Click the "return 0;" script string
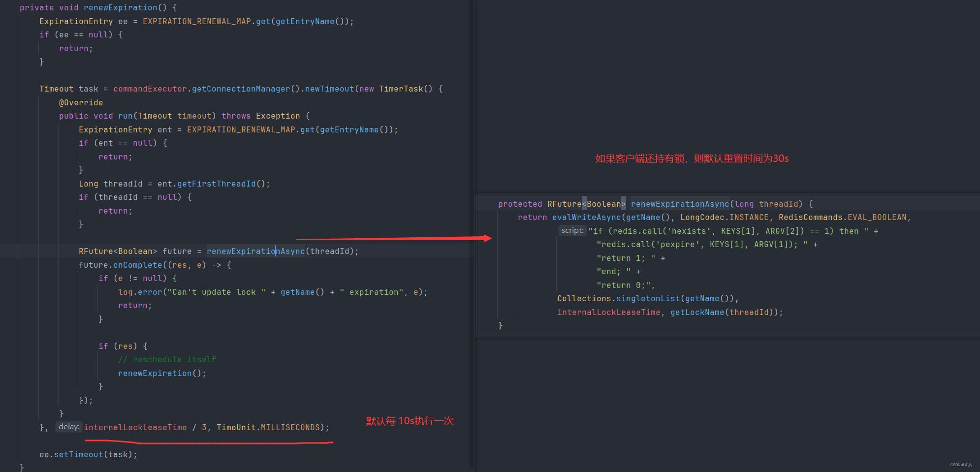Viewport: 980px width, 472px height. point(624,285)
